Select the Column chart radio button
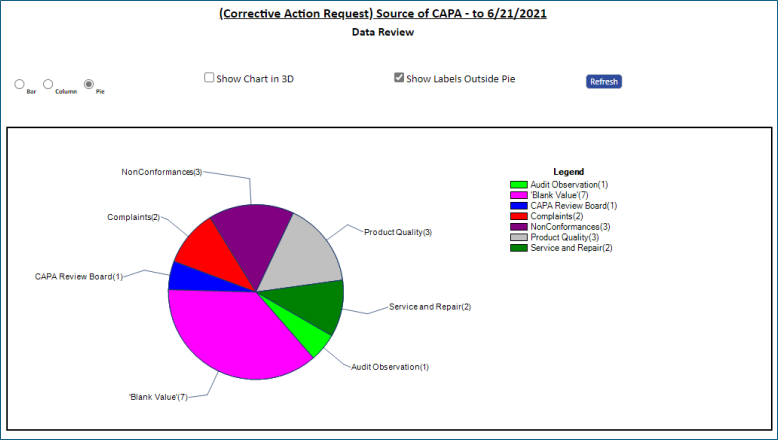Image resolution: width=778 pixels, height=440 pixels. 48,84
